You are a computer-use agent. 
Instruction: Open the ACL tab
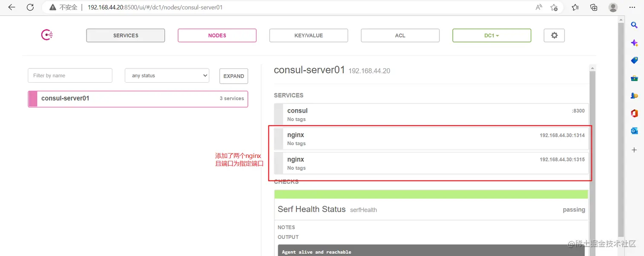click(400, 35)
